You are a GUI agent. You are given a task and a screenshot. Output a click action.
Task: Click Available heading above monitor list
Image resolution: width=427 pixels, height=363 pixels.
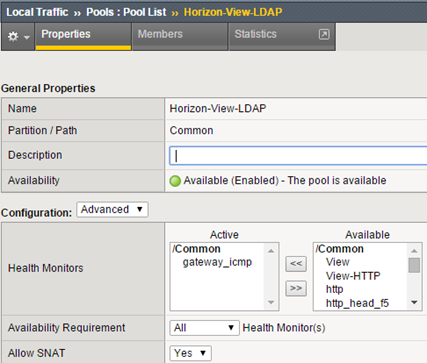coord(367,235)
